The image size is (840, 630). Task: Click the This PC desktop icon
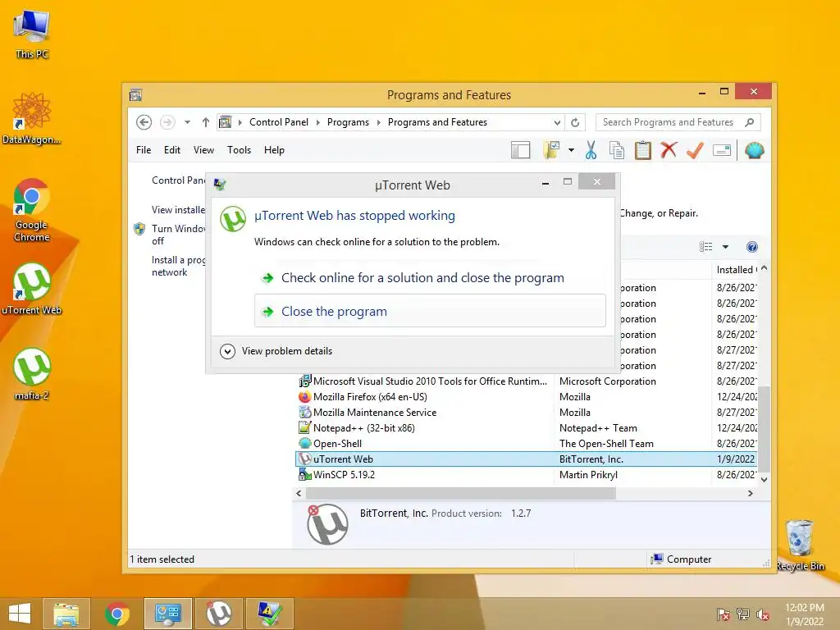pos(32,34)
